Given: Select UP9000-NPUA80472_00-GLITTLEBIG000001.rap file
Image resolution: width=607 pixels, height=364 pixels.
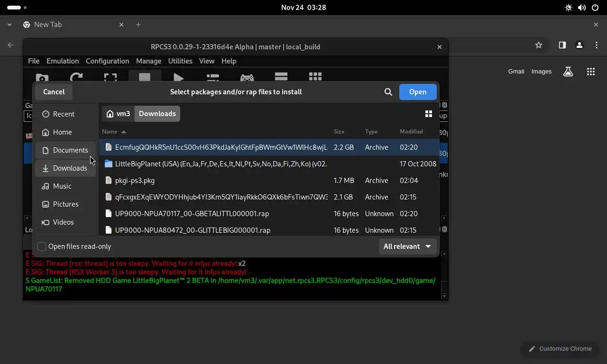Looking at the screenshot, I should tap(269, 230).
